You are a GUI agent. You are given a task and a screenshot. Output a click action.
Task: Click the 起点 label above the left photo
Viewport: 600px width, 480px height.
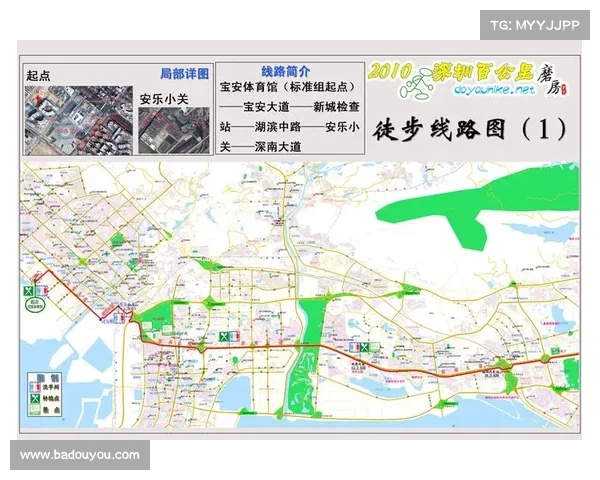click(38, 75)
